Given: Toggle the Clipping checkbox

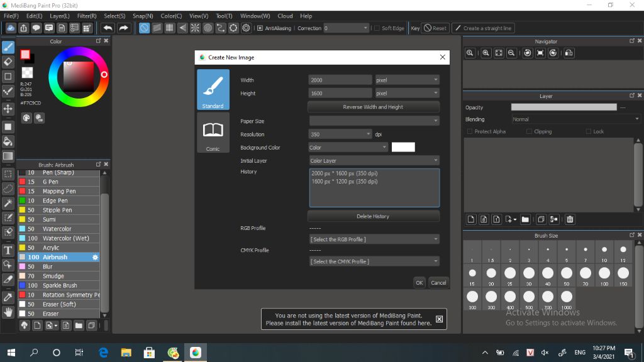Looking at the screenshot, I should click(x=529, y=132).
